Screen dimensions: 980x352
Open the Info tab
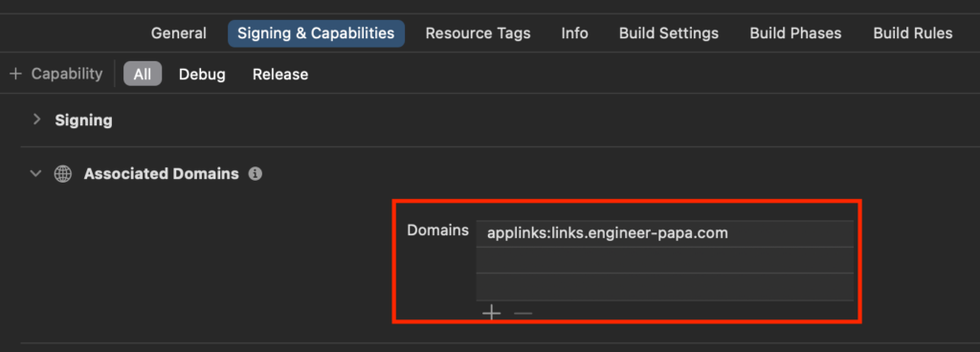[574, 33]
